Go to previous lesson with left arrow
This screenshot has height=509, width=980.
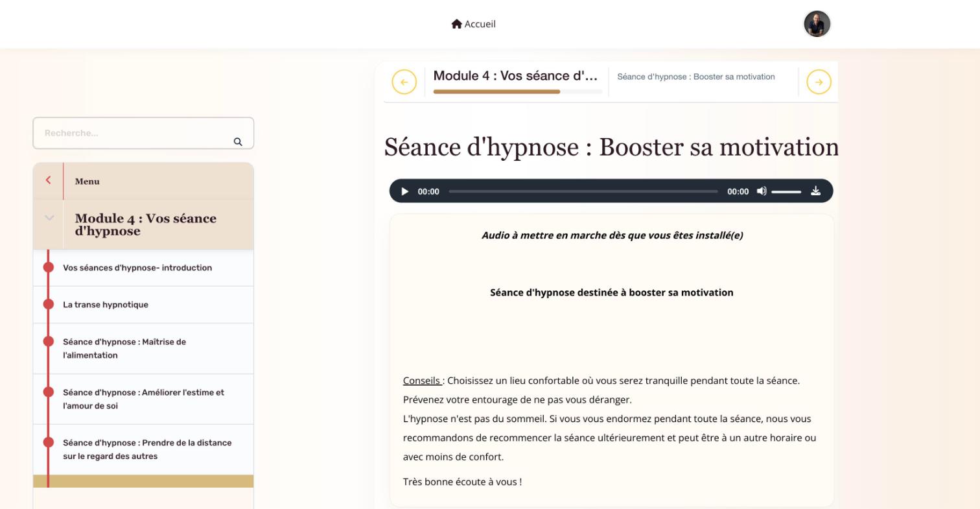click(x=404, y=82)
